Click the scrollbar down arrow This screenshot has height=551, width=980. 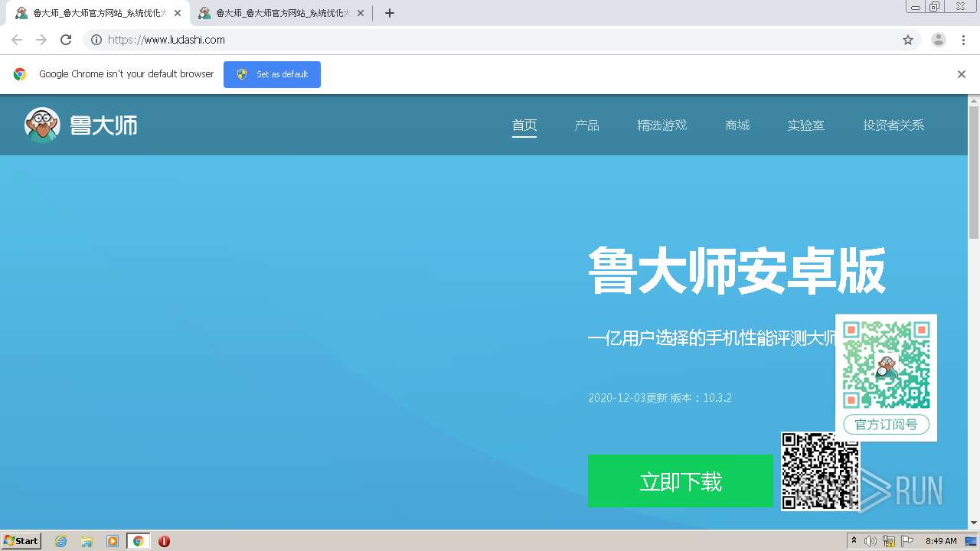[x=974, y=523]
